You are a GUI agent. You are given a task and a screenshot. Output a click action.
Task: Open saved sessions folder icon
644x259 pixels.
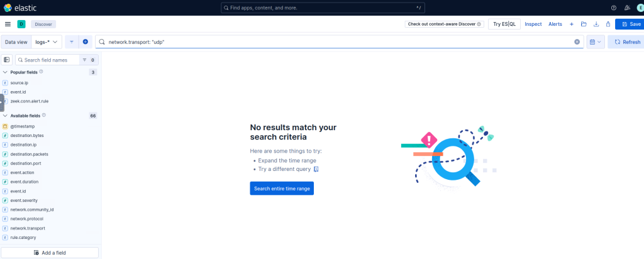[584, 24]
